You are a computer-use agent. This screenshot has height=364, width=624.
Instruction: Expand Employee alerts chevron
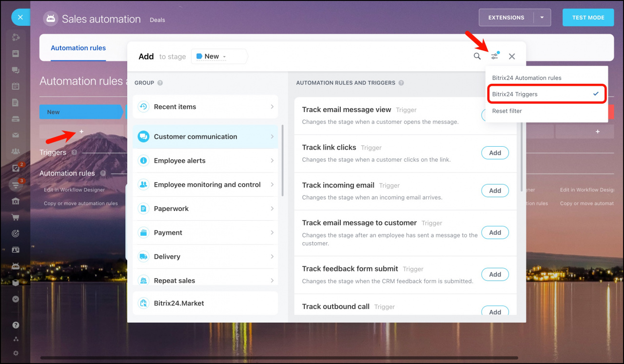272,161
